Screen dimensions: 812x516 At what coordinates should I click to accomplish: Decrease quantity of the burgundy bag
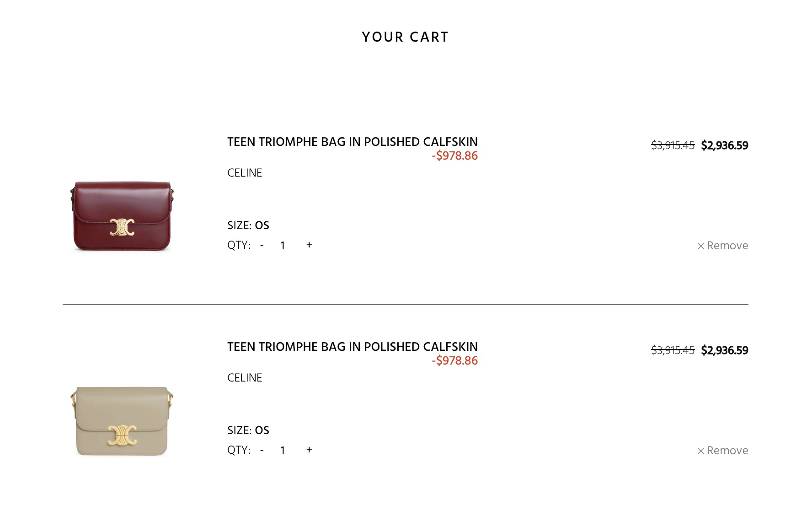pos(262,246)
